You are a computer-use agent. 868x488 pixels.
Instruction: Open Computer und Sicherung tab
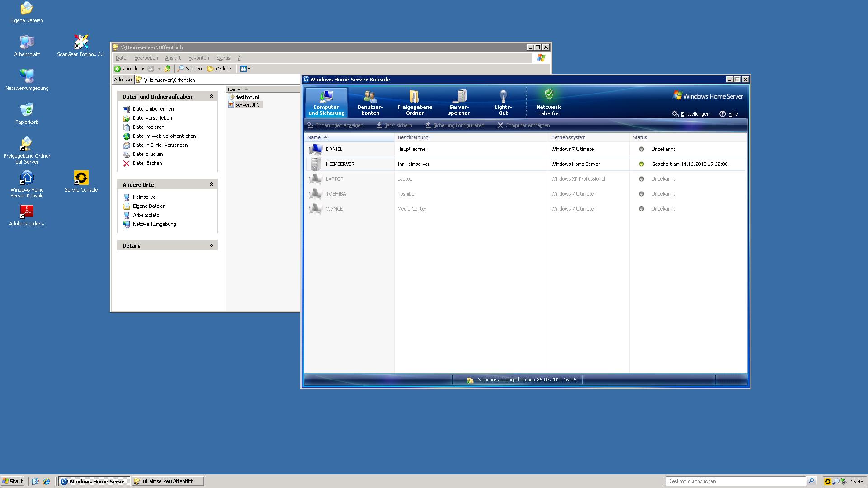[x=326, y=103]
